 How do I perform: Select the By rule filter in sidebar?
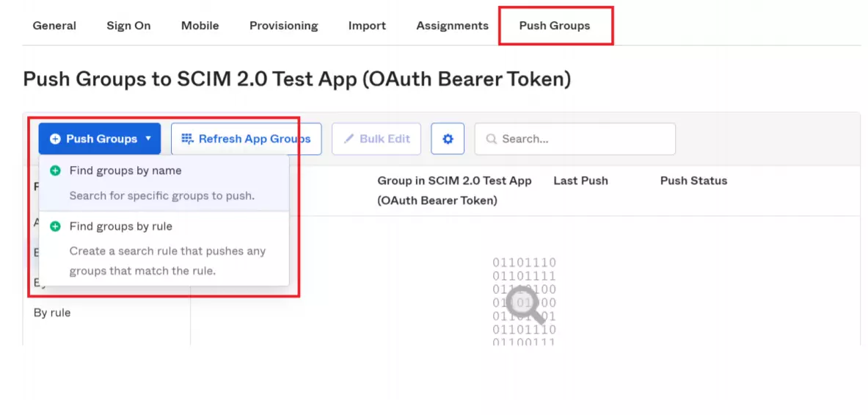(x=52, y=312)
